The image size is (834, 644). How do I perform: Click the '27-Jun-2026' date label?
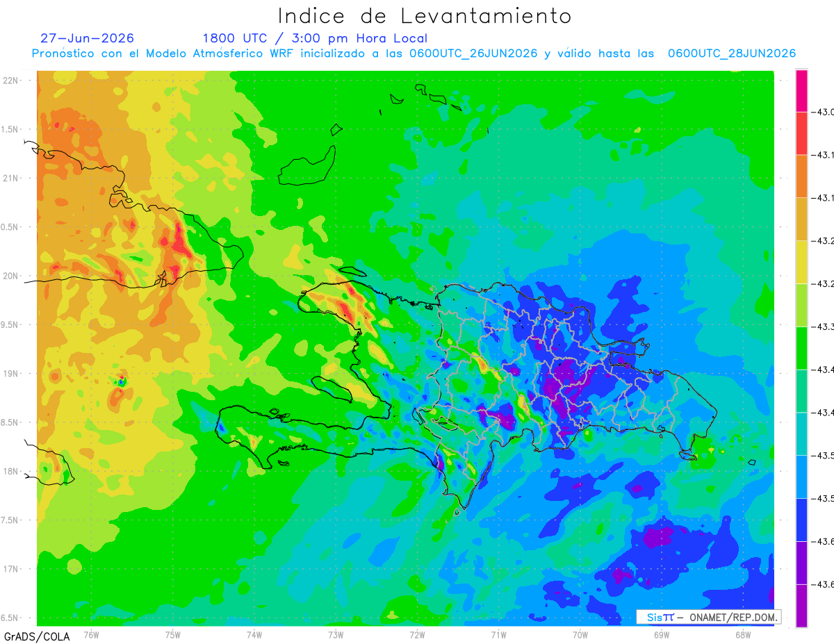coord(88,38)
